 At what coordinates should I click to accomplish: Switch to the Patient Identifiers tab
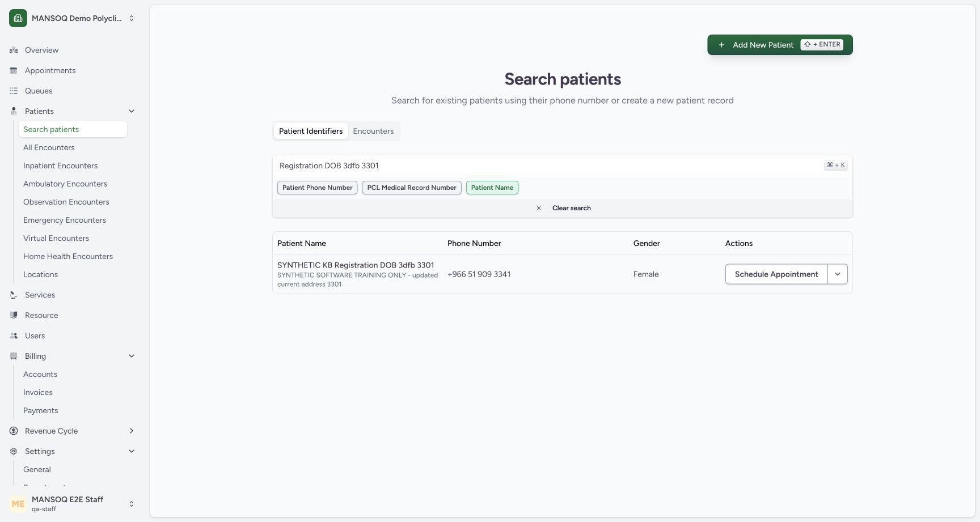click(x=311, y=131)
